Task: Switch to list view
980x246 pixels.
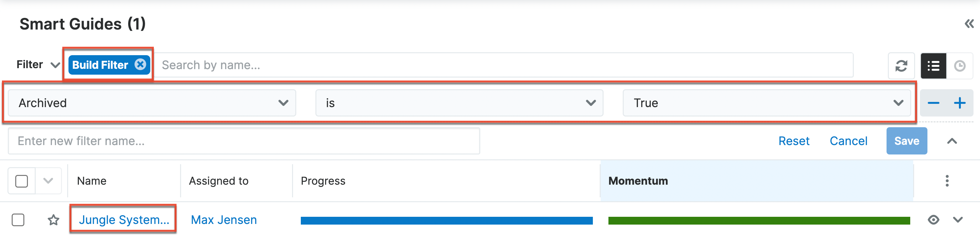Action: 933,66
